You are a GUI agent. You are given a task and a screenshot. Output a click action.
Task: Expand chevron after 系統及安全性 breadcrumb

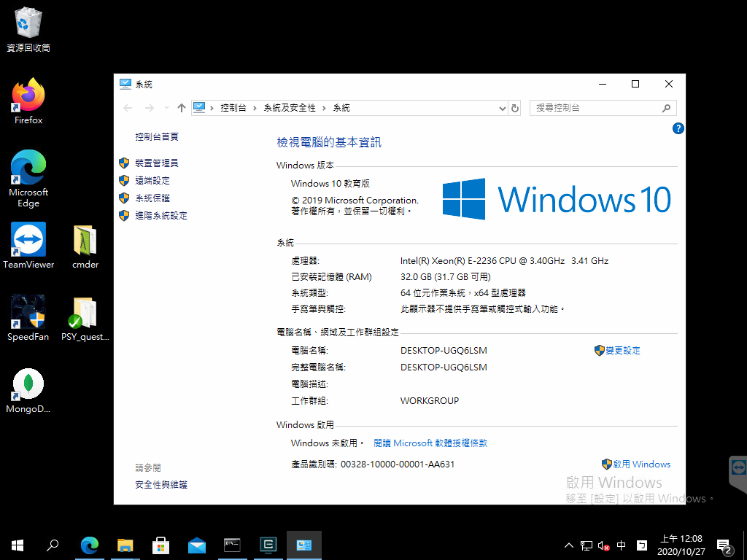(324, 108)
